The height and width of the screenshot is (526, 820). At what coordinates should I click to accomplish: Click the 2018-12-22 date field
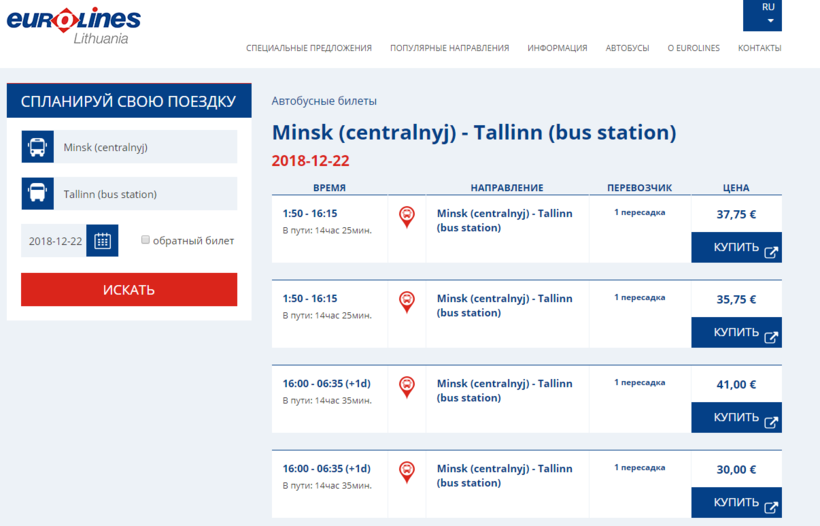point(55,241)
